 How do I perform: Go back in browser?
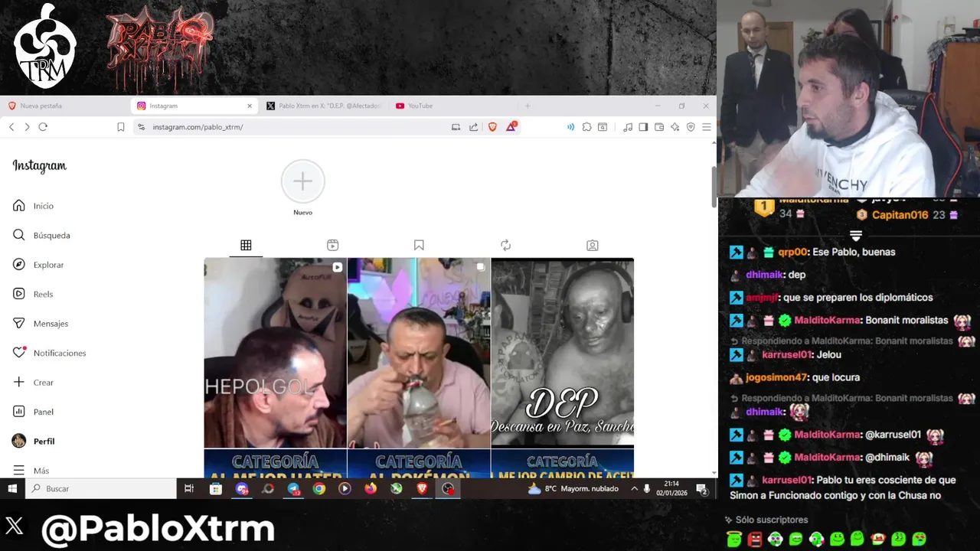point(11,127)
